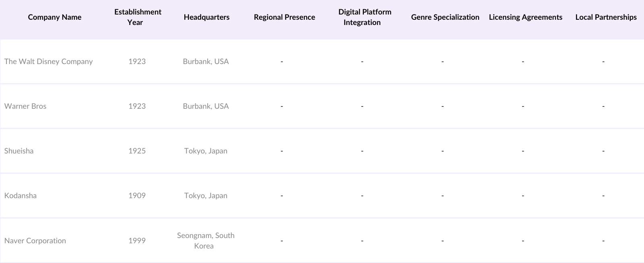This screenshot has width=644, height=263.
Task: Select the Licensing Agreements column header
Action: click(x=525, y=17)
